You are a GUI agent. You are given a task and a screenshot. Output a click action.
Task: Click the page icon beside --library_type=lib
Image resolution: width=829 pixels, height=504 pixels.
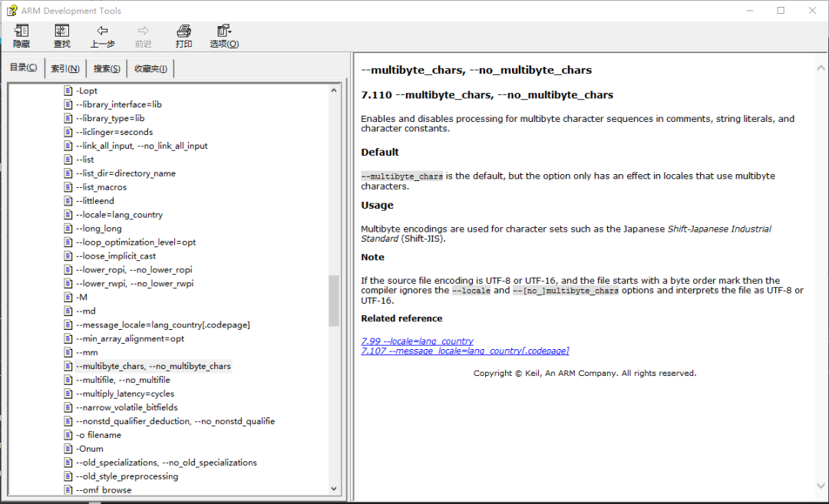pyautogui.click(x=68, y=118)
